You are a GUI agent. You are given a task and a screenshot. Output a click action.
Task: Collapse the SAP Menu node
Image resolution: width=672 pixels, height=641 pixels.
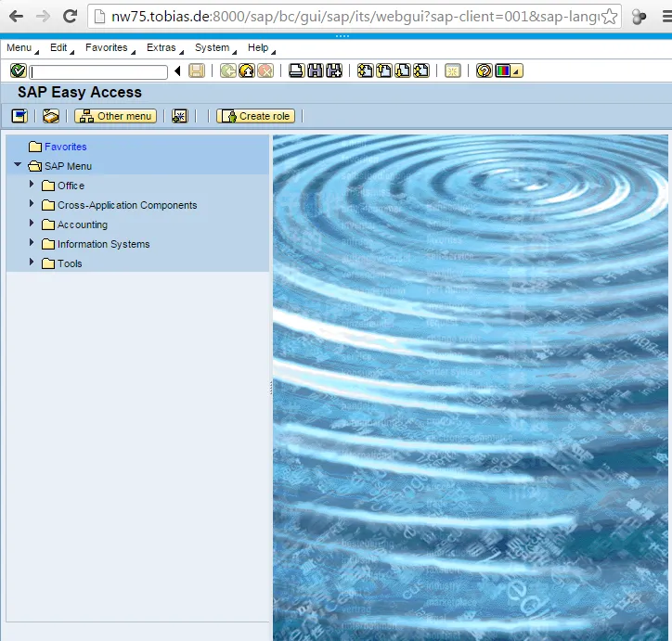tap(18, 166)
